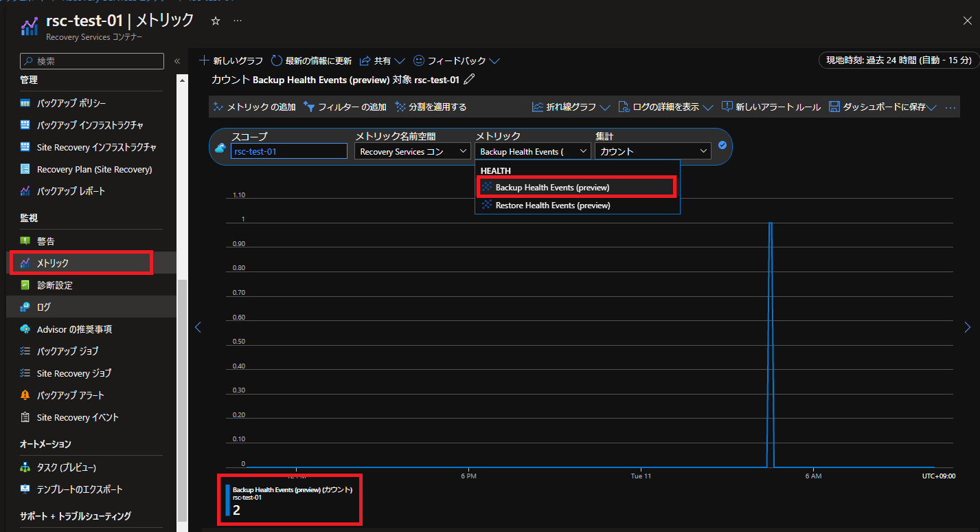Open the chart toolbar ellipsis menu
This screenshot has width=980, height=532.
coord(950,108)
